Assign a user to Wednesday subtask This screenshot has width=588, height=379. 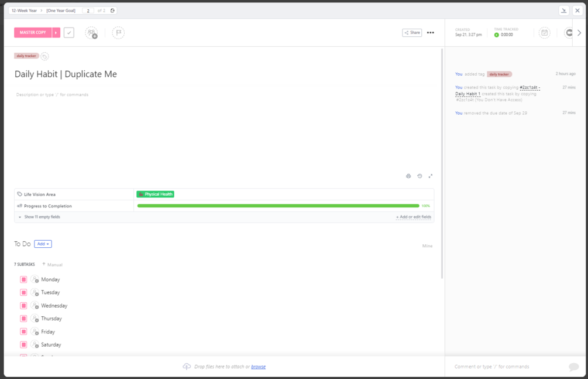tap(35, 306)
